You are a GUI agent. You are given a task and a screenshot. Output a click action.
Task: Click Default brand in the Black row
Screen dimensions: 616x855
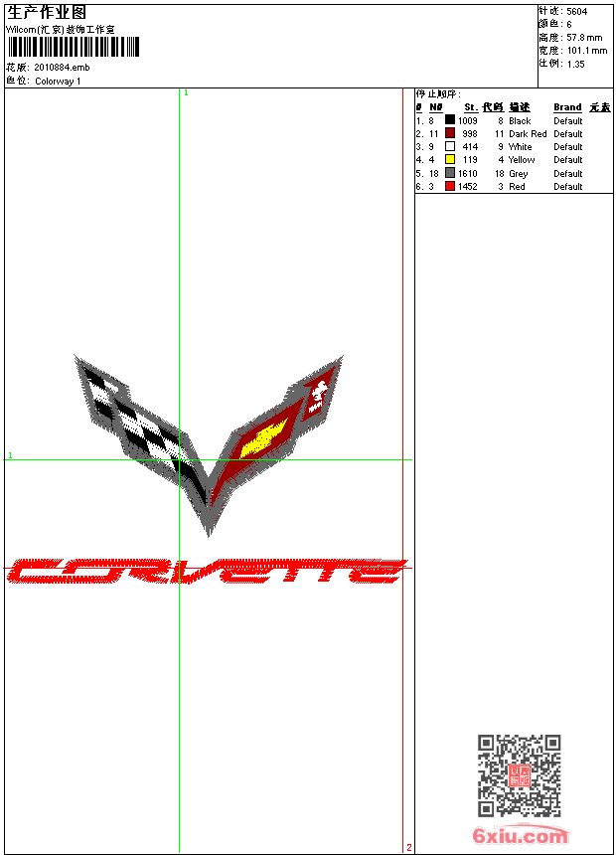pyautogui.click(x=568, y=121)
